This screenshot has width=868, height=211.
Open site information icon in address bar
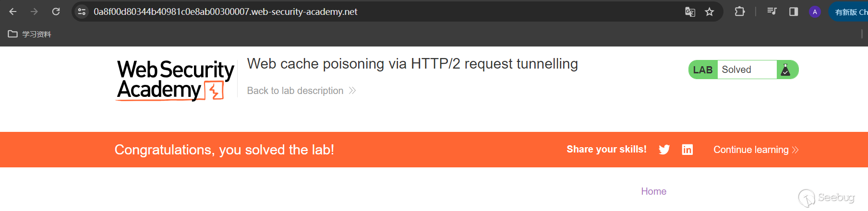pos(82,12)
